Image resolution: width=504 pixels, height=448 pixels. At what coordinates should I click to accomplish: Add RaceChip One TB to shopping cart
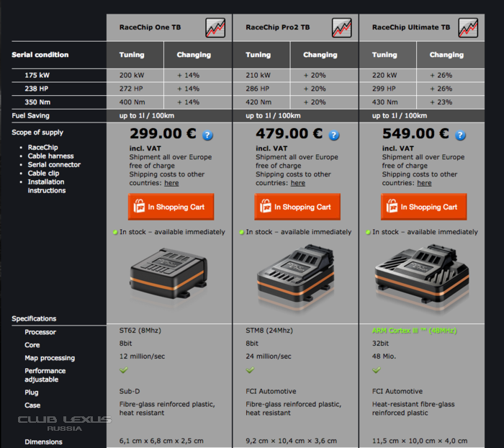171,207
